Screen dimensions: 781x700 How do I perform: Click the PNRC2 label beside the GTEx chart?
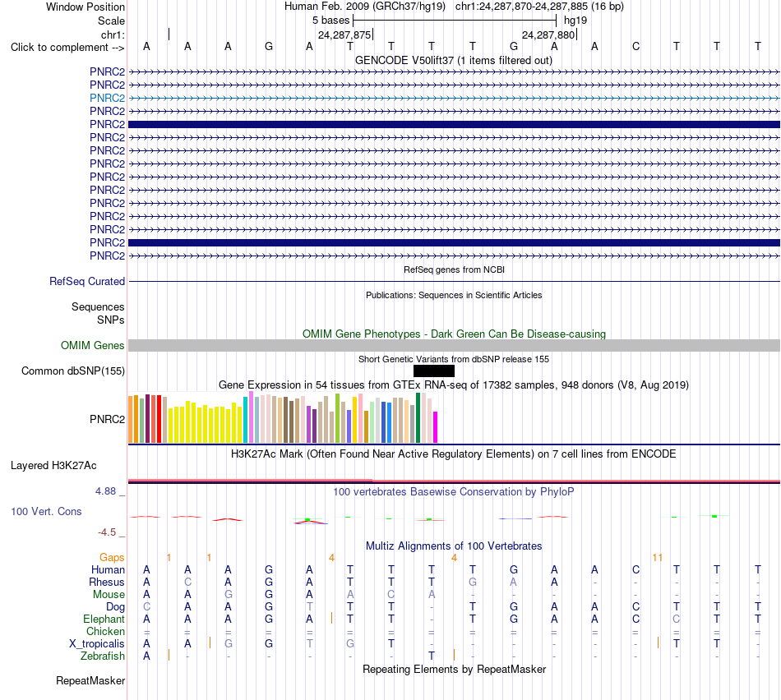107,419
